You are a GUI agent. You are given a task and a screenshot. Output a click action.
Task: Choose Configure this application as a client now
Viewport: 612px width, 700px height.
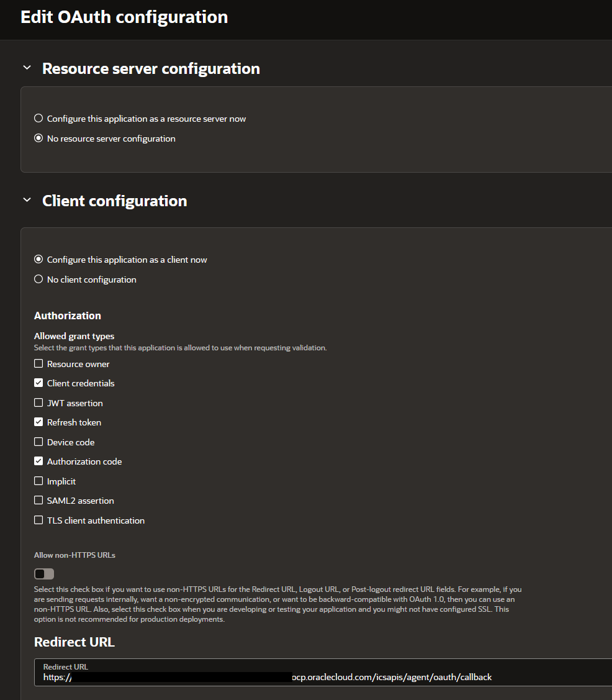[38, 260]
